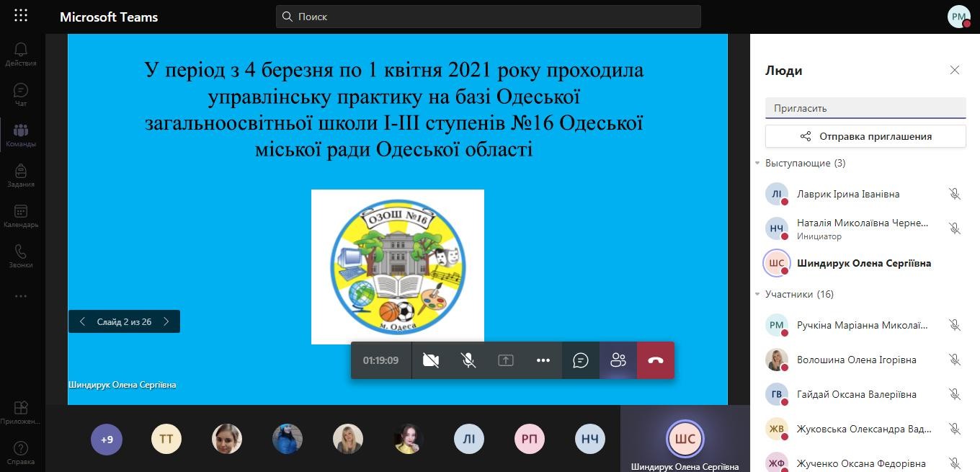Open more actions in meeting toolbar
980x472 pixels.
coord(543,360)
